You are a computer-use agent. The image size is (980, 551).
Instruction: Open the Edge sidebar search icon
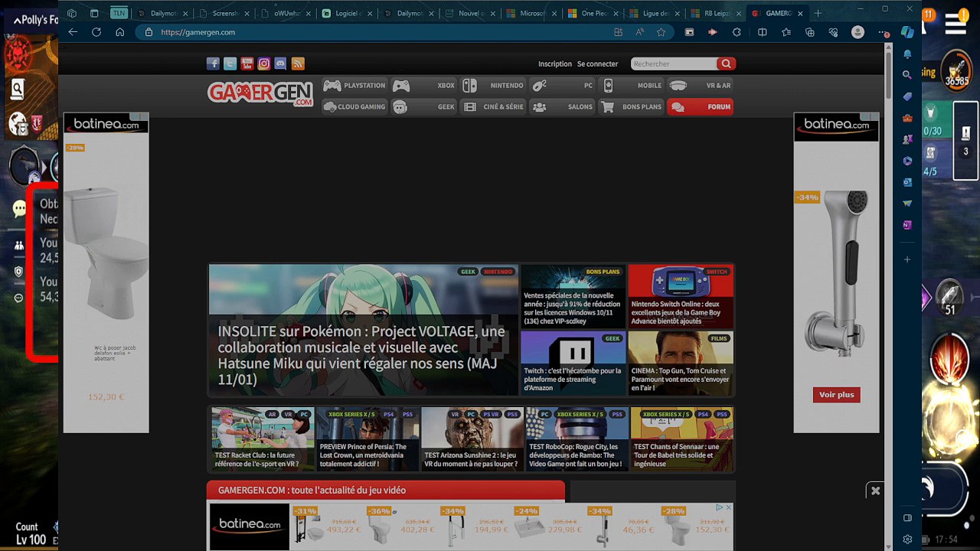pos(907,75)
